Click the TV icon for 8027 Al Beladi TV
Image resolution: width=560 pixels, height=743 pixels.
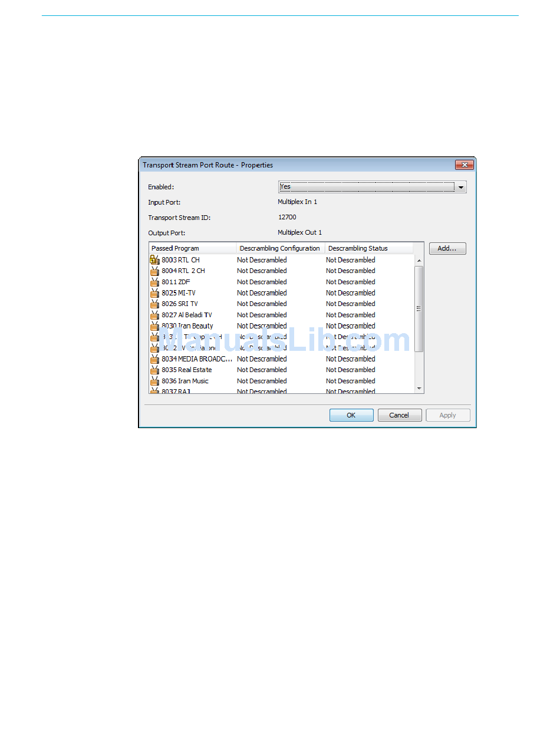point(154,315)
